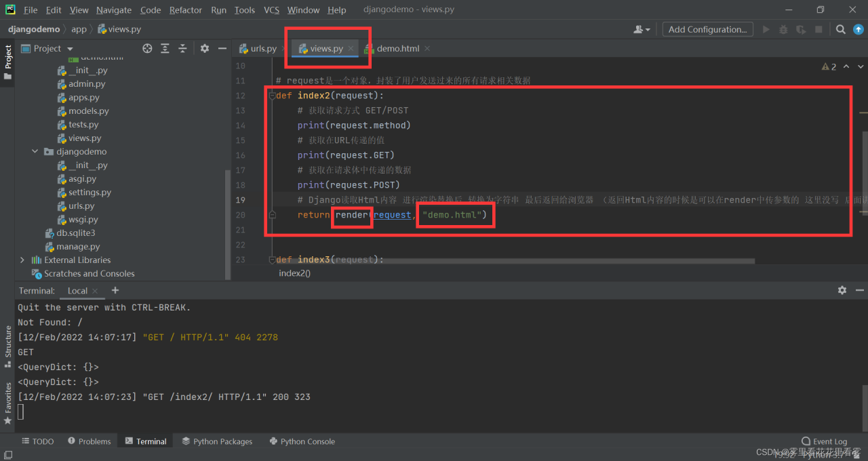Open the TODO tool window
This screenshot has width=868, height=461.
[37, 441]
